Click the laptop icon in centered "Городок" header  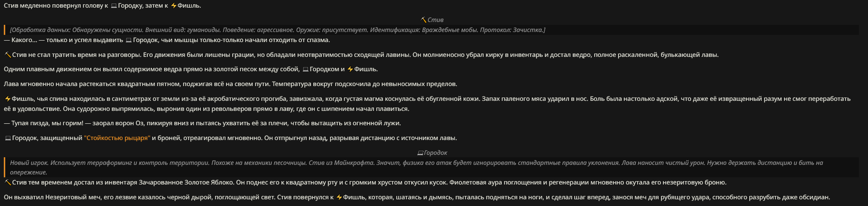pos(420,153)
